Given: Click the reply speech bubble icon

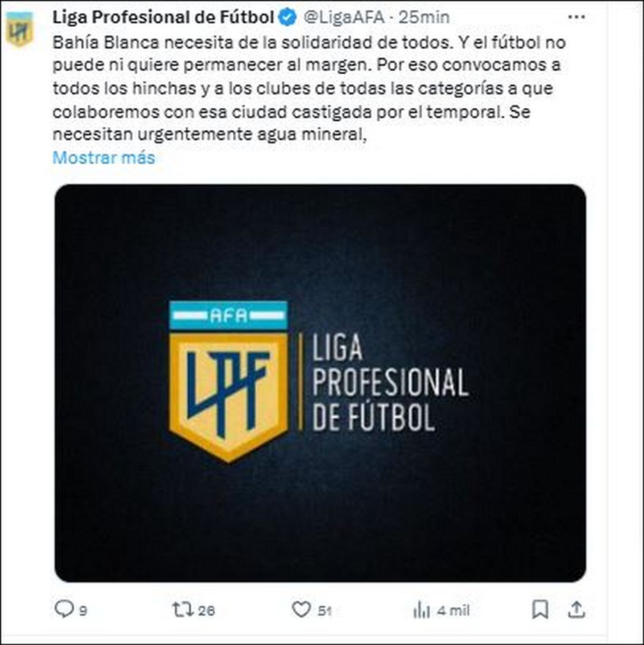Looking at the screenshot, I should [x=63, y=609].
